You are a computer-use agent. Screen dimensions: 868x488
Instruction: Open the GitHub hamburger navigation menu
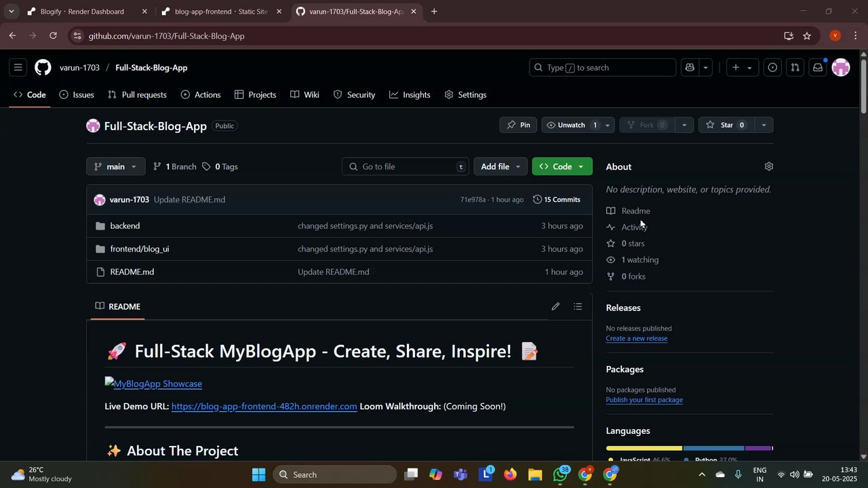[x=18, y=68]
